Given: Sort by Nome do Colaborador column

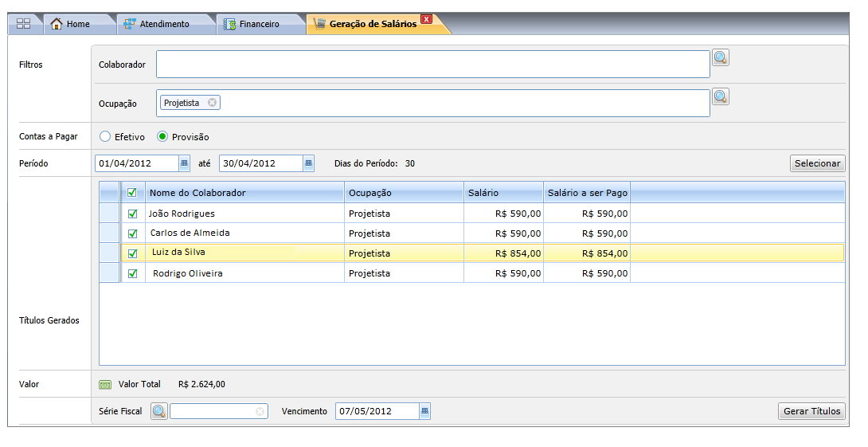Looking at the screenshot, I should [x=244, y=193].
